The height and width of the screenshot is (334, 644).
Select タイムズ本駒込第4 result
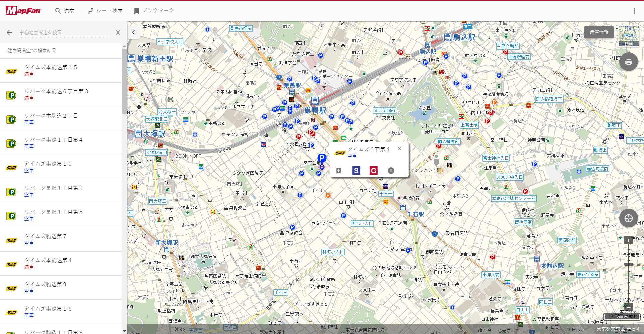point(61,264)
